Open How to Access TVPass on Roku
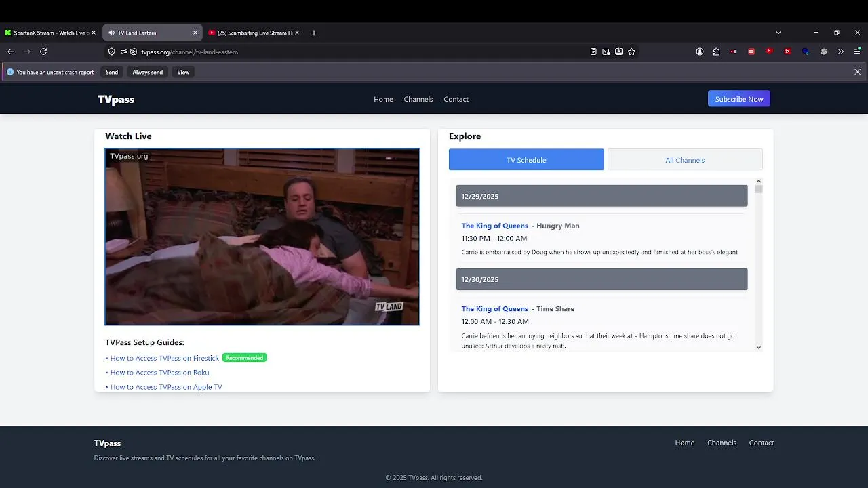Screen dimensions: 868x488 (x=159, y=373)
